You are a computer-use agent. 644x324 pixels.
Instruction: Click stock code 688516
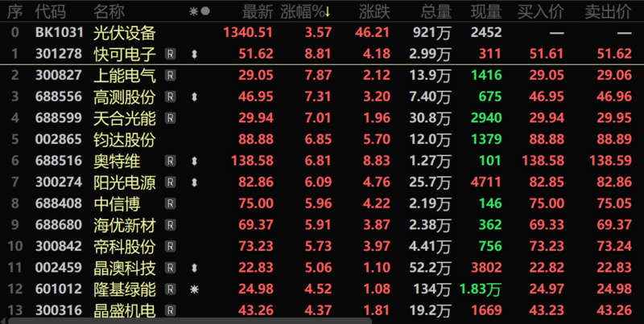point(59,160)
